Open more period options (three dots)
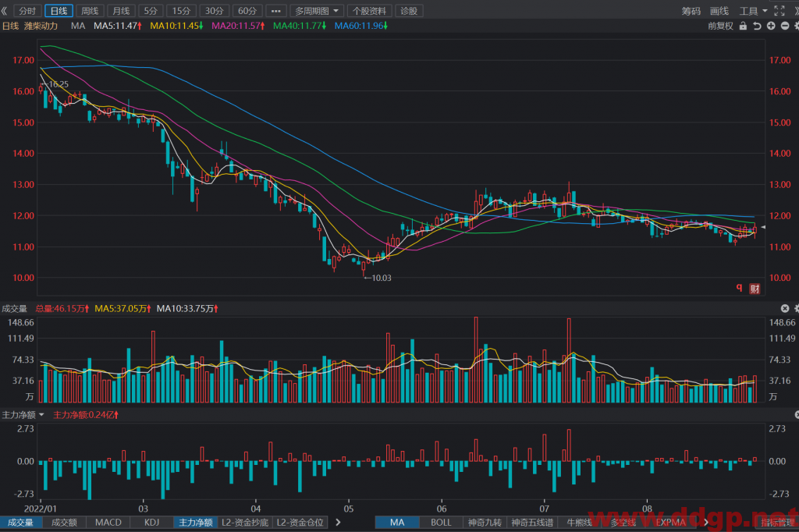 pos(275,11)
